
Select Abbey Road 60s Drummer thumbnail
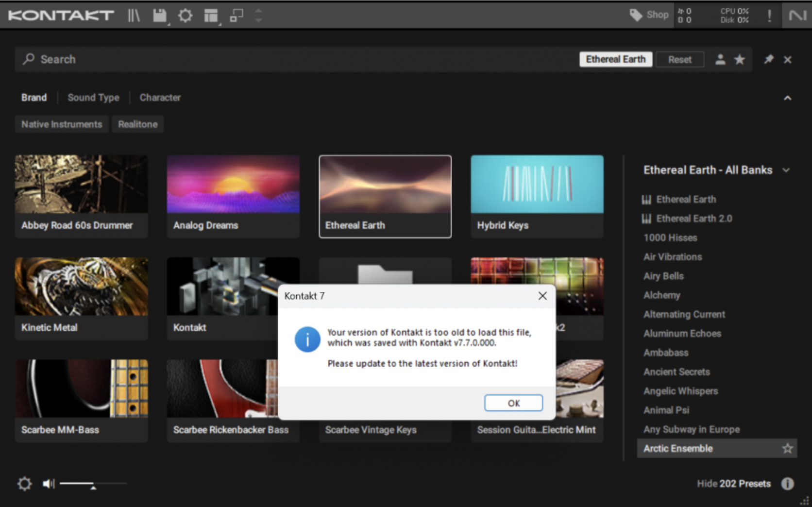pyautogui.click(x=81, y=196)
